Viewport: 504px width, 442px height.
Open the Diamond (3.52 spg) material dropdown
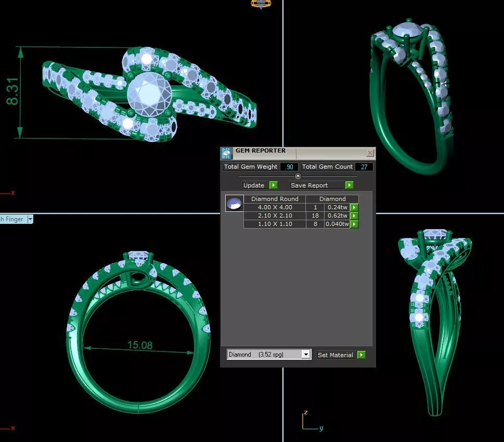tap(306, 355)
